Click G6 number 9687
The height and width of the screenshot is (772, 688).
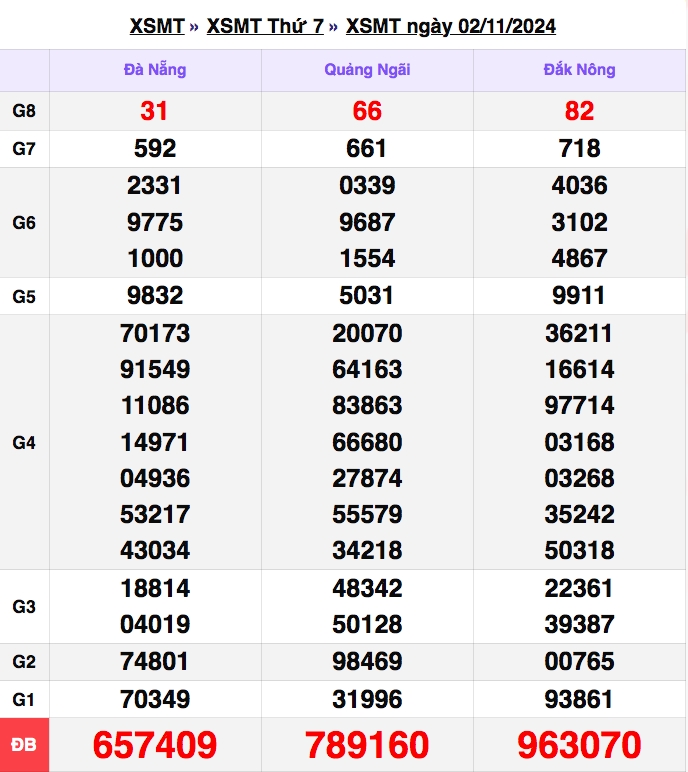tap(367, 223)
